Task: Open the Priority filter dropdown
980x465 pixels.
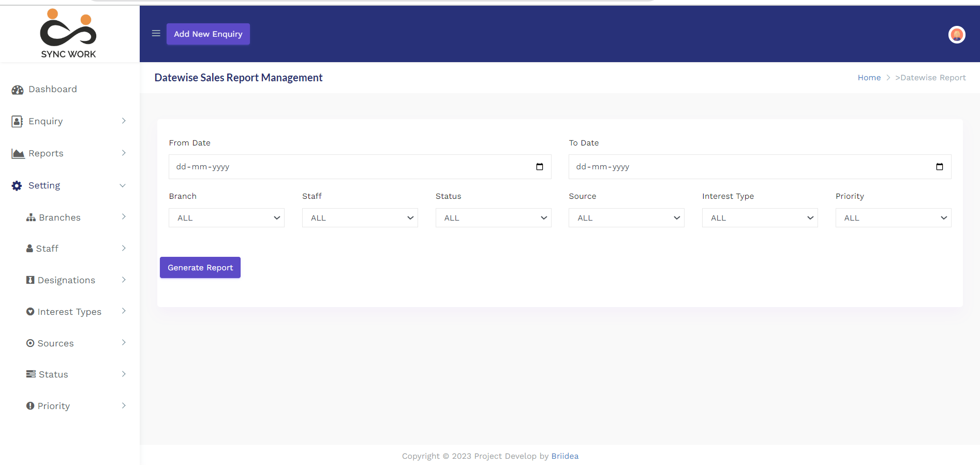Action: coord(894,218)
